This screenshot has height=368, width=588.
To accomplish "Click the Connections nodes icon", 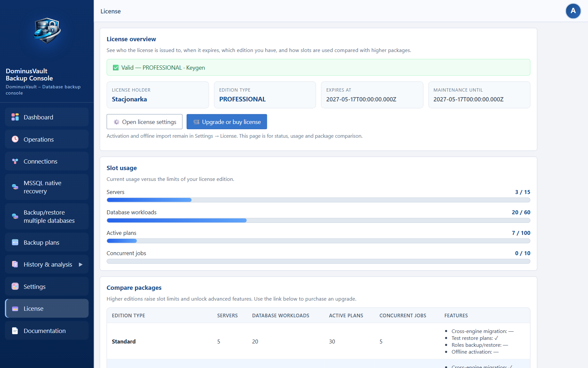I will [15, 161].
